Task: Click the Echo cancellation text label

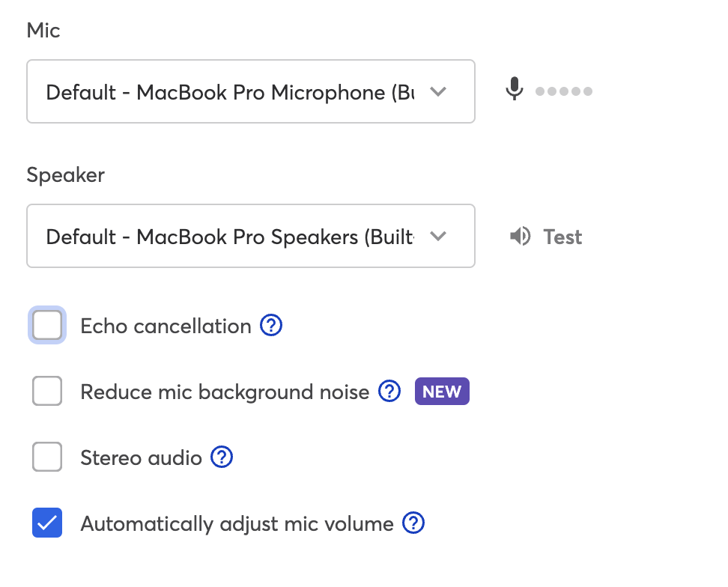Action: click(166, 326)
